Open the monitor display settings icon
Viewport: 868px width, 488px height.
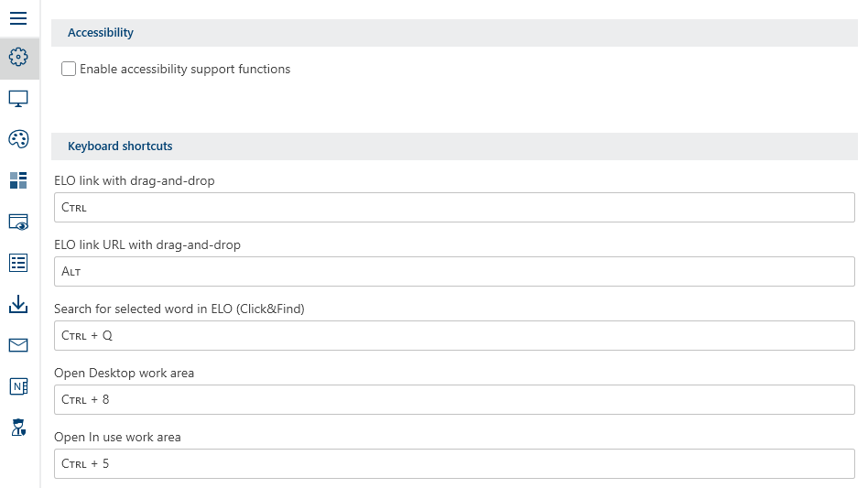pyautogui.click(x=18, y=99)
